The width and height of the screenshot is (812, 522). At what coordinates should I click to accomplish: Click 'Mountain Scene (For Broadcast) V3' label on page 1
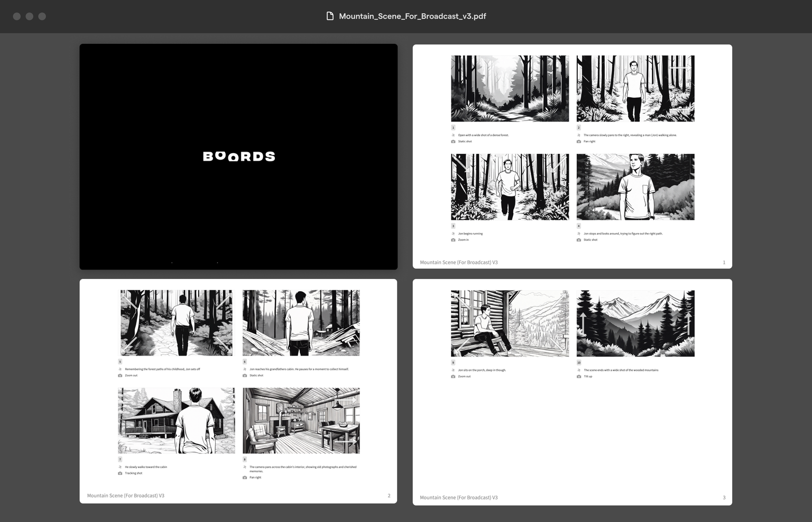point(458,262)
